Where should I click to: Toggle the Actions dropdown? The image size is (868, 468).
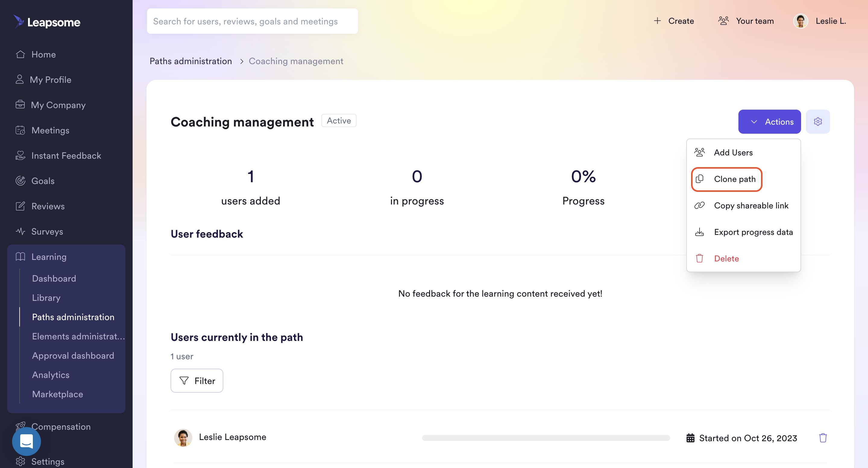click(769, 122)
